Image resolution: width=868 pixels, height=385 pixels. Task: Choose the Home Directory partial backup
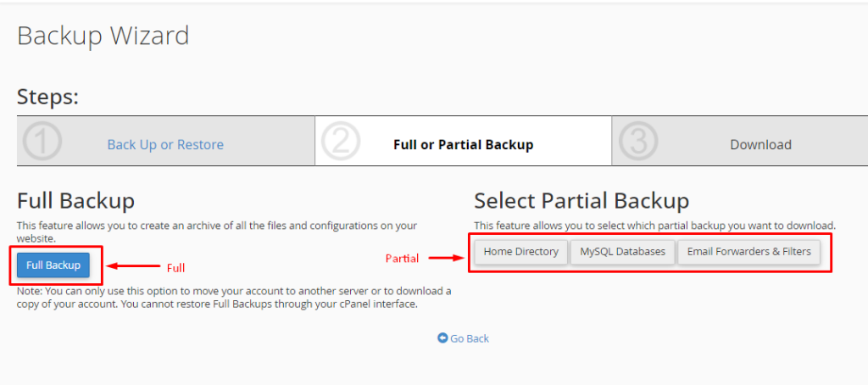(520, 252)
